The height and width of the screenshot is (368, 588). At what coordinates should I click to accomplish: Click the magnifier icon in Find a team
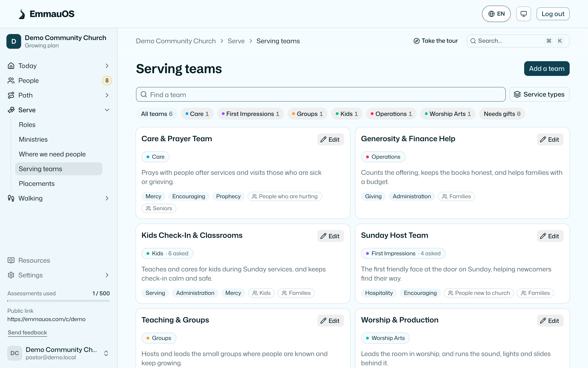pyautogui.click(x=144, y=95)
